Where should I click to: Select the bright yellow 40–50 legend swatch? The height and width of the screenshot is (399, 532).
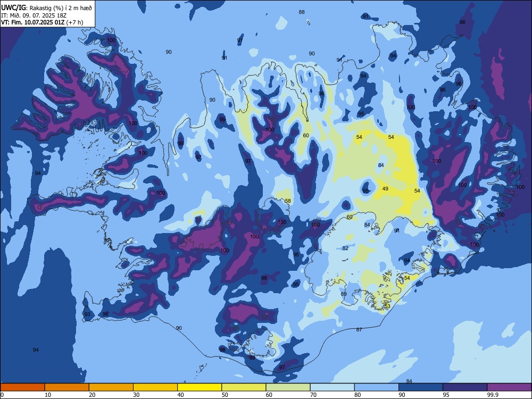tap(199, 387)
